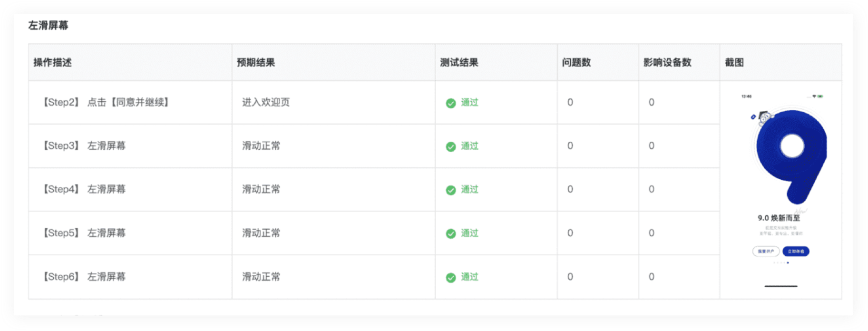
Task: Click the 影响设备数 column header
Action: (667, 63)
